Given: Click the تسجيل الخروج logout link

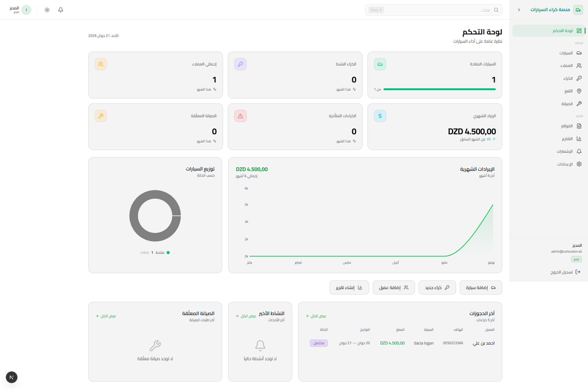Looking at the screenshot, I should pyautogui.click(x=565, y=272).
